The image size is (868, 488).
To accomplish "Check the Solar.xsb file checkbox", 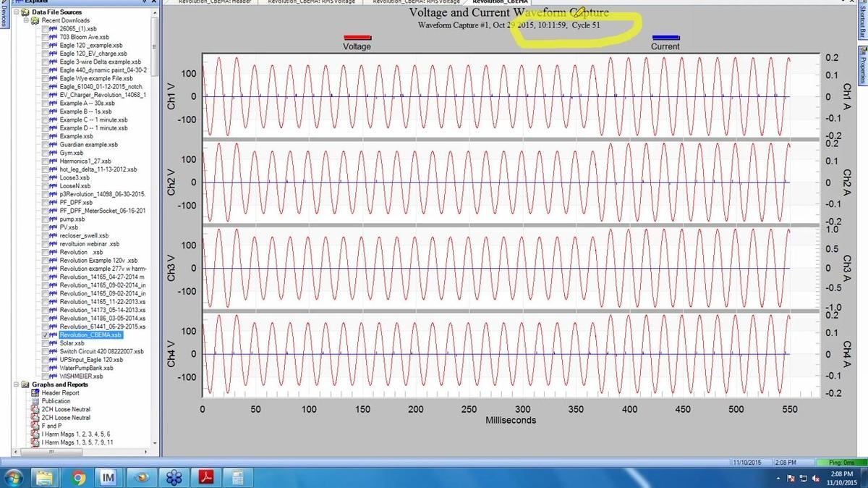I will (x=46, y=343).
